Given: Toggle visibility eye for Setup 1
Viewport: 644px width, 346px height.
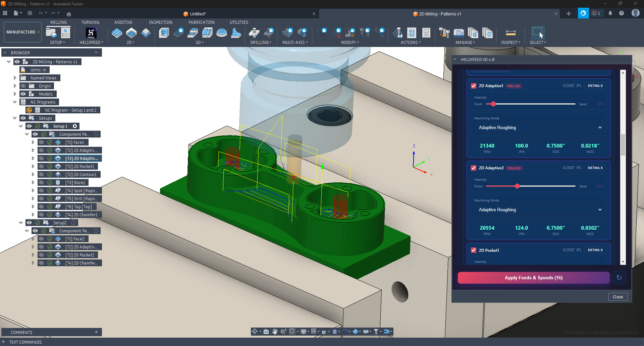Looking at the screenshot, I should 29,126.
